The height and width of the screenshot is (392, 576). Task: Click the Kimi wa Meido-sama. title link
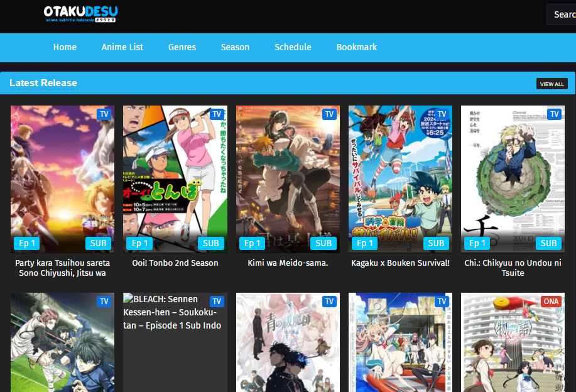[288, 263]
